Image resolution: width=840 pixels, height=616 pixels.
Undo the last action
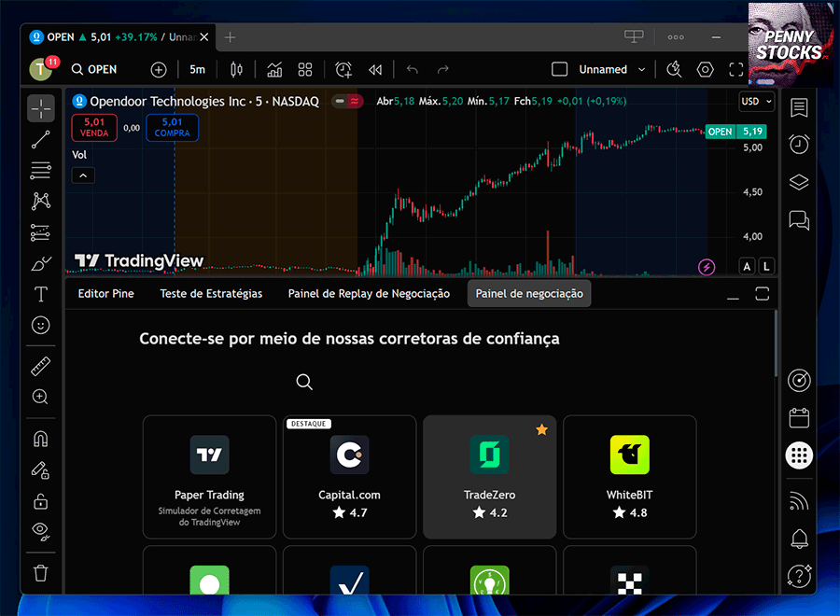[412, 70]
